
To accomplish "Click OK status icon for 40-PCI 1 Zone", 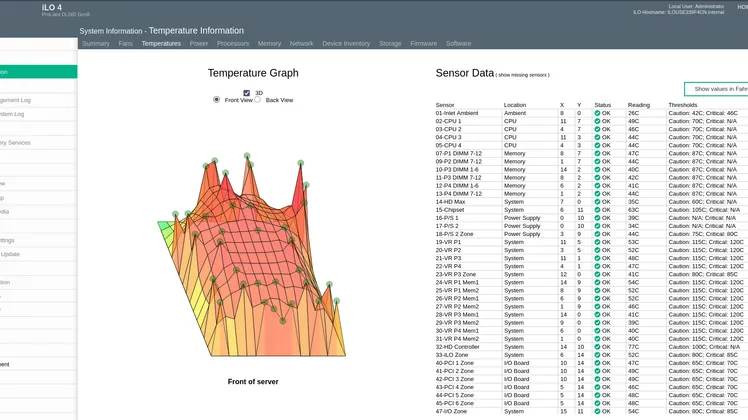I will coord(597,363).
